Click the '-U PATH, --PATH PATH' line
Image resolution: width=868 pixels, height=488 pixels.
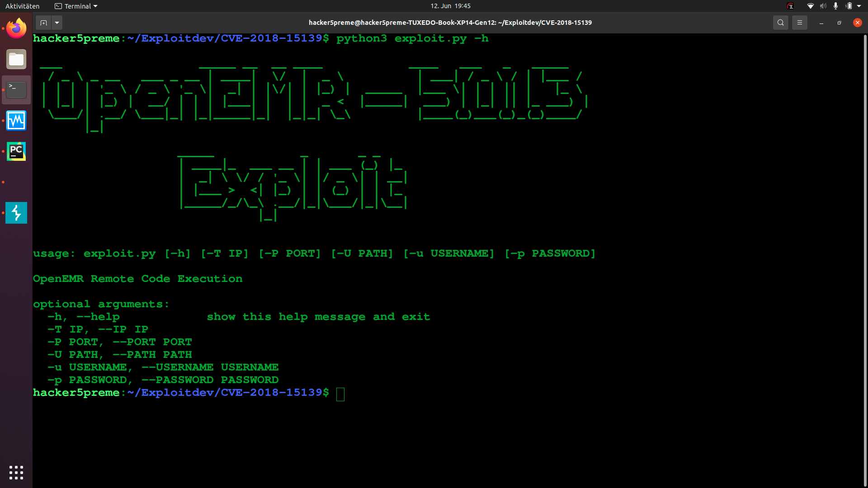click(120, 355)
